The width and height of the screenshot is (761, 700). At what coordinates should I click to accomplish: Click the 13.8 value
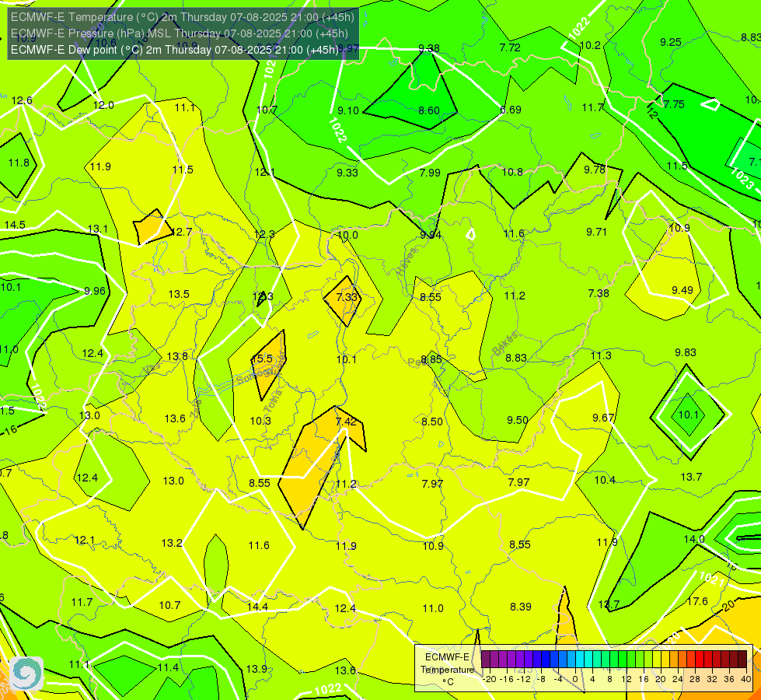click(177, 356)
